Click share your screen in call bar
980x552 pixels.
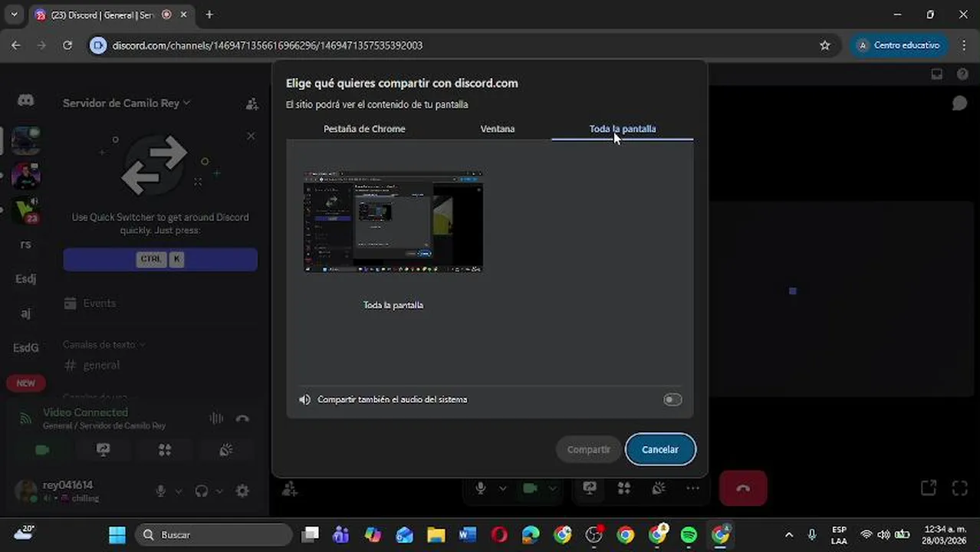click(x=590, y=488)
